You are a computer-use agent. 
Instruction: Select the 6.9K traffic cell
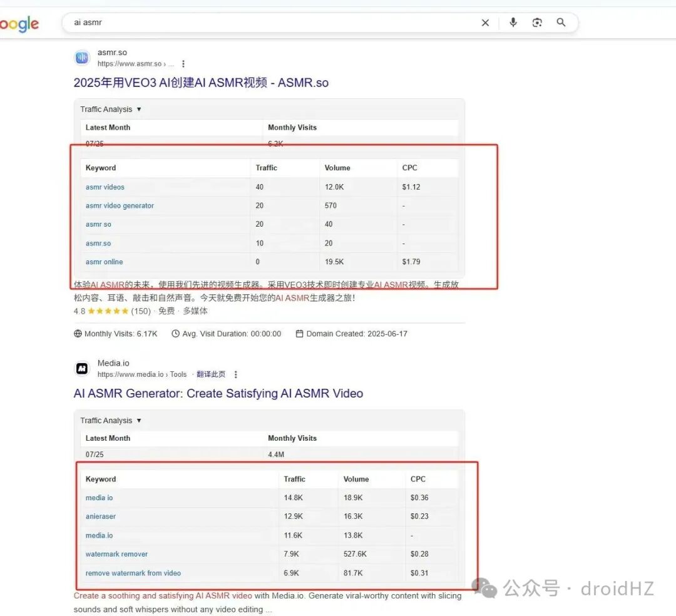pyautogui.click(x=292, y=573)
